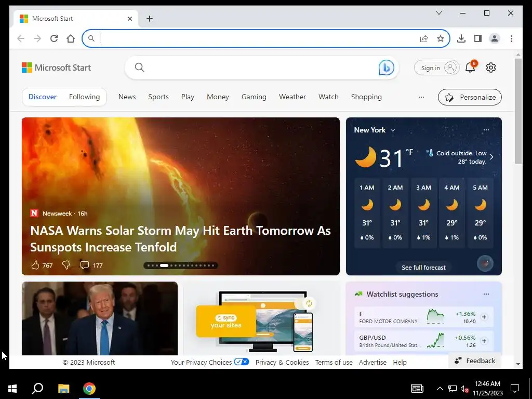Go to the Gaming section

(x=254, y=97)
